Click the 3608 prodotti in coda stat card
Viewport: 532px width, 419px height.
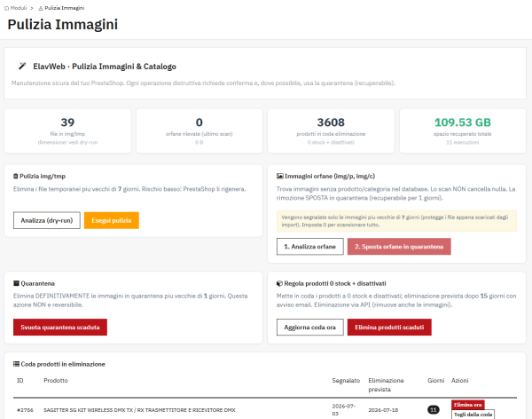(x=331, y=131)
